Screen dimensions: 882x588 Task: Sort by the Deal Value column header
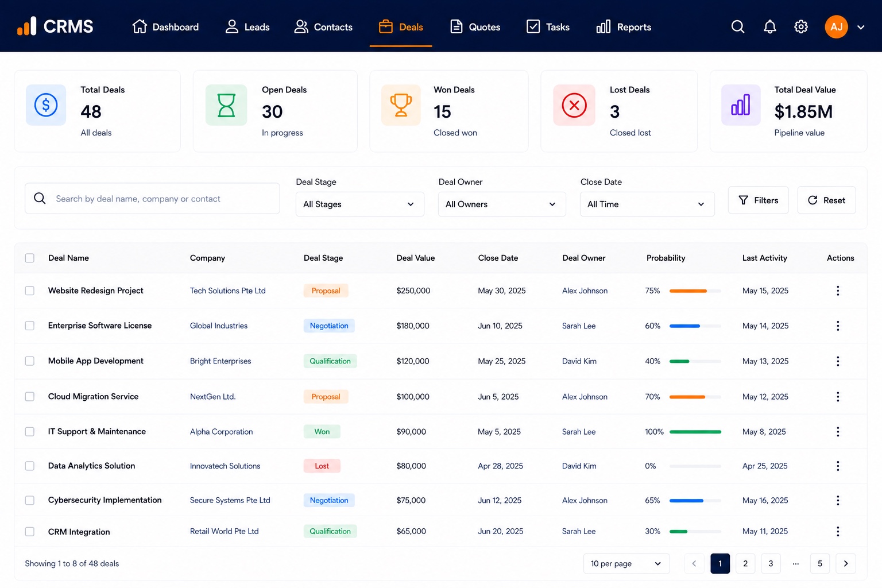pyautogui.click(x=416, y=258)
